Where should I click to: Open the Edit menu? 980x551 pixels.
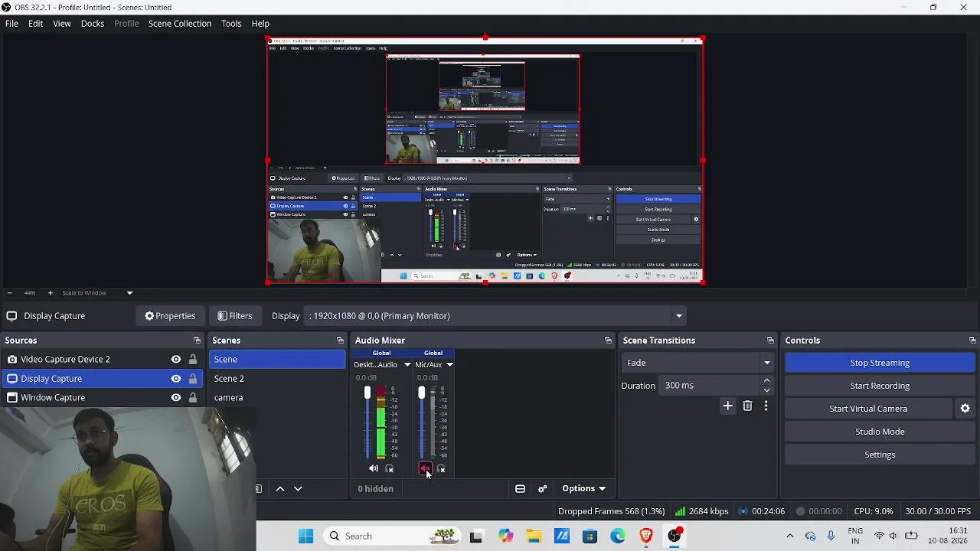point(36,24)
